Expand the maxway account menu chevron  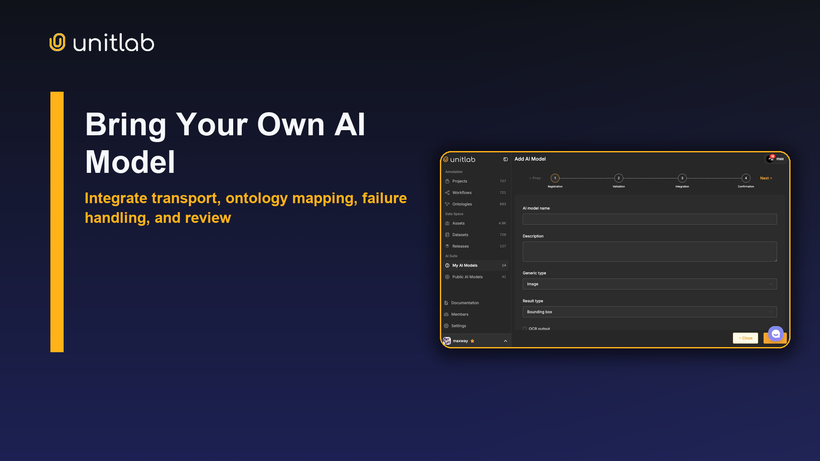505,341
